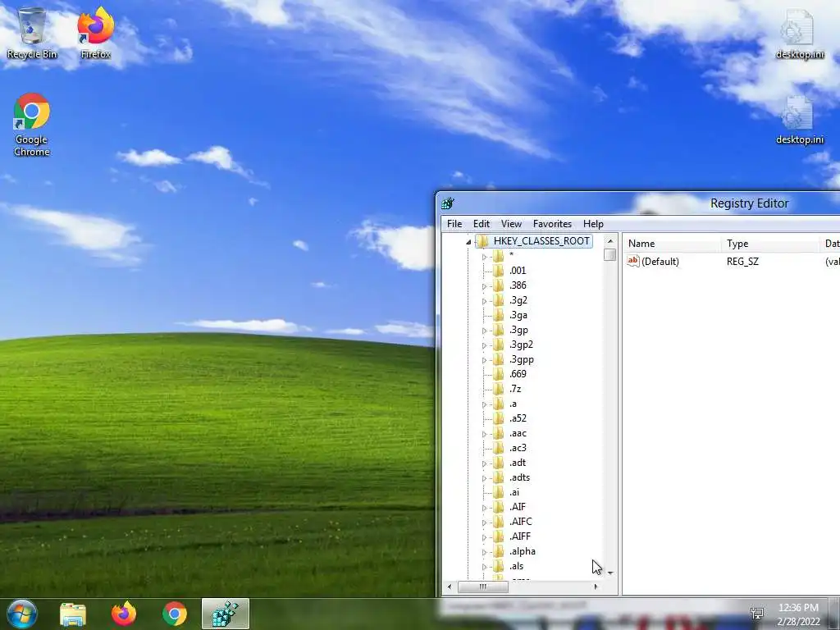
Task: Expand the .386 key node
Action: click(x=484, y=286)
